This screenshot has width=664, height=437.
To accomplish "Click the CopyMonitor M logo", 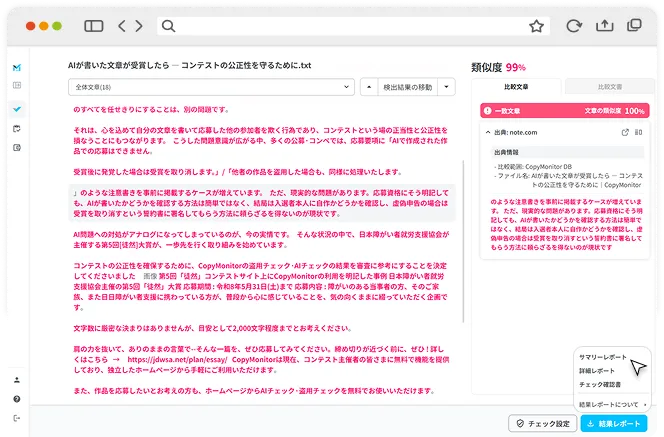I will click(x=17, y=67).
